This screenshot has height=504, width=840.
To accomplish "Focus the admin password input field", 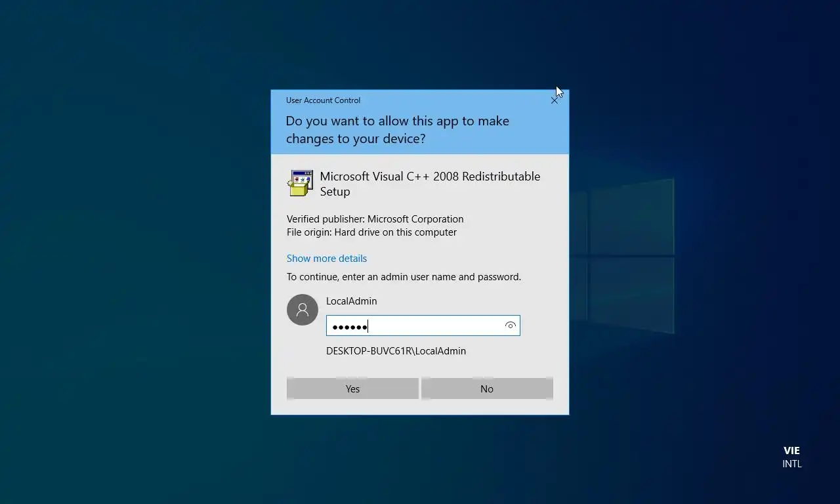I will pos(423,325).
